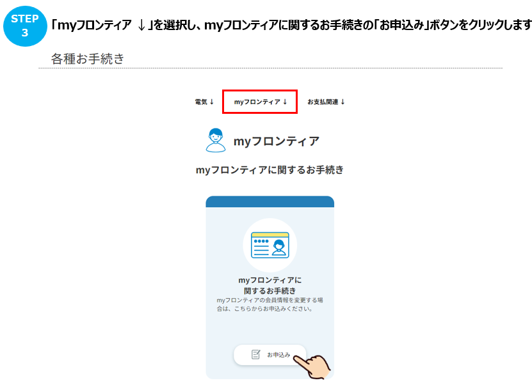This screenshot has height=392, width=532.
Task: Click the blue person avatar icon
Action: 214,140
